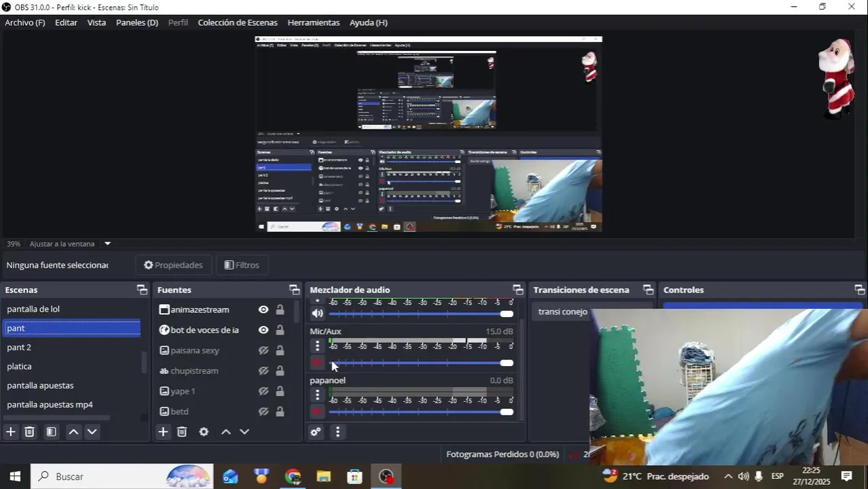Viewport: 868px width, 489px height.
Task: Delete selected scene with trash icon
Action: click(x=30, y=432)
